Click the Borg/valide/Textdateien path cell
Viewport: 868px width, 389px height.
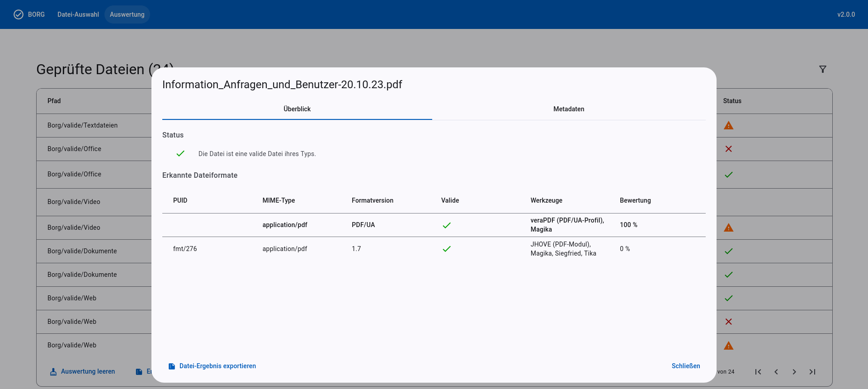point(82,125)
